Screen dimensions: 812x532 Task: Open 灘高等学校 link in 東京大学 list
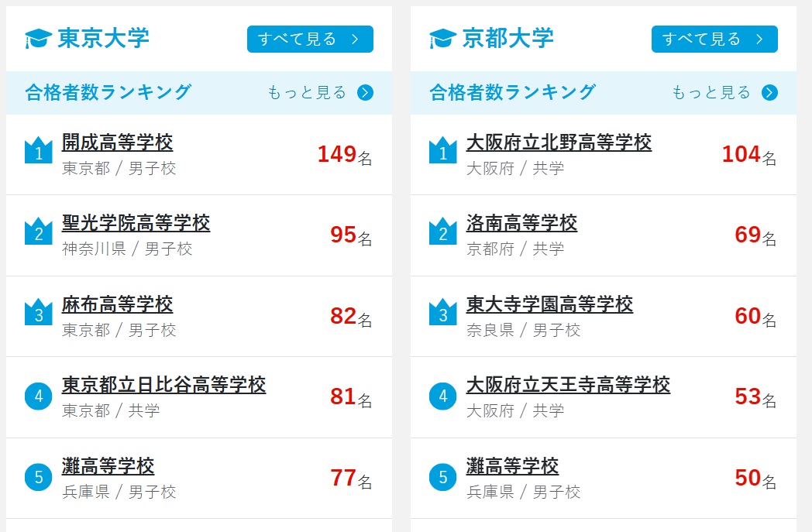[x=108, y=466]
